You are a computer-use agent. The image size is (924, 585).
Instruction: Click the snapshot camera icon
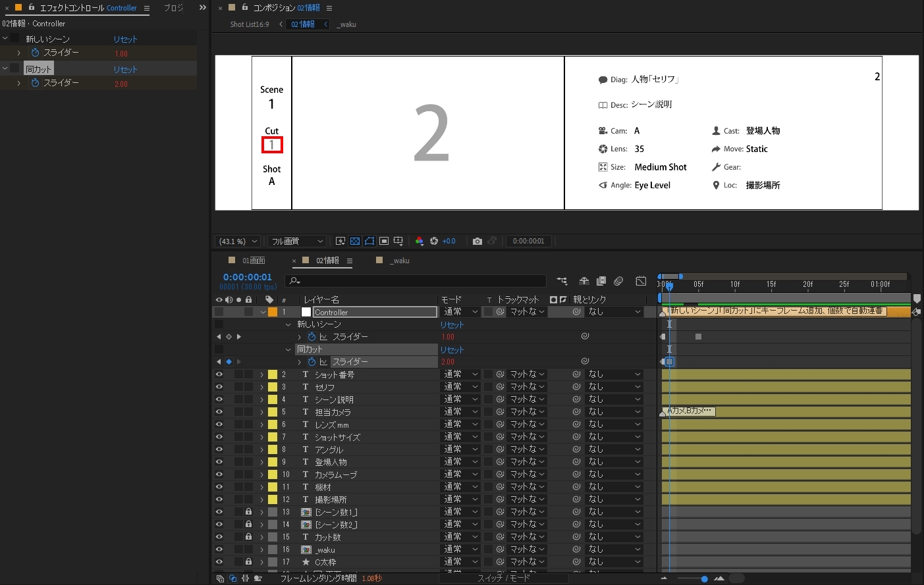point(477,242)
